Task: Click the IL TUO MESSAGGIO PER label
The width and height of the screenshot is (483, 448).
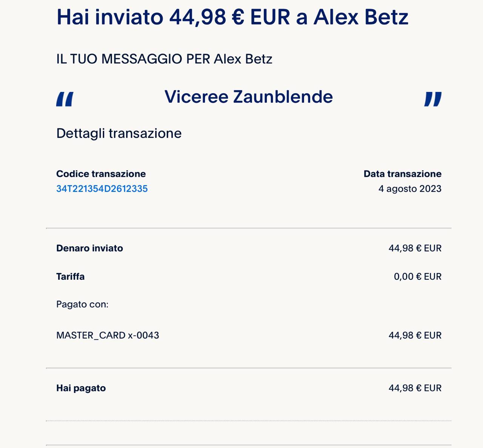Action: pyautogui.click(x=164, y=59)
